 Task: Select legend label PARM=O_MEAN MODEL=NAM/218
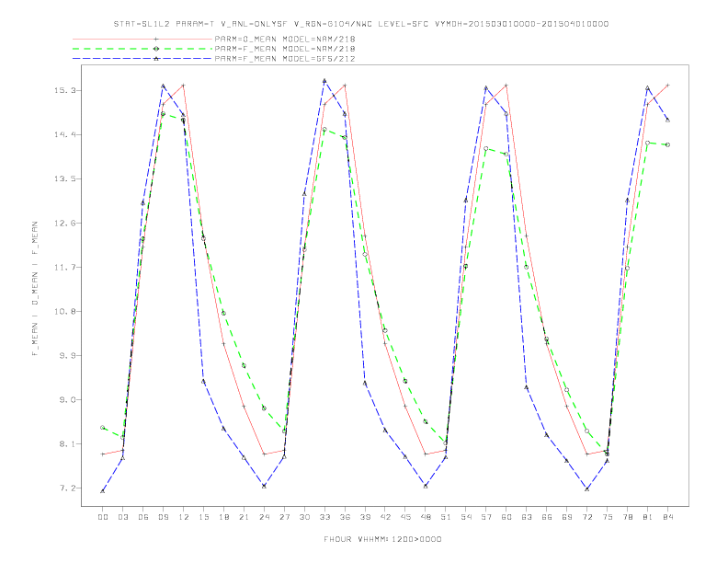pyautogui.click(x=285, y=39)
